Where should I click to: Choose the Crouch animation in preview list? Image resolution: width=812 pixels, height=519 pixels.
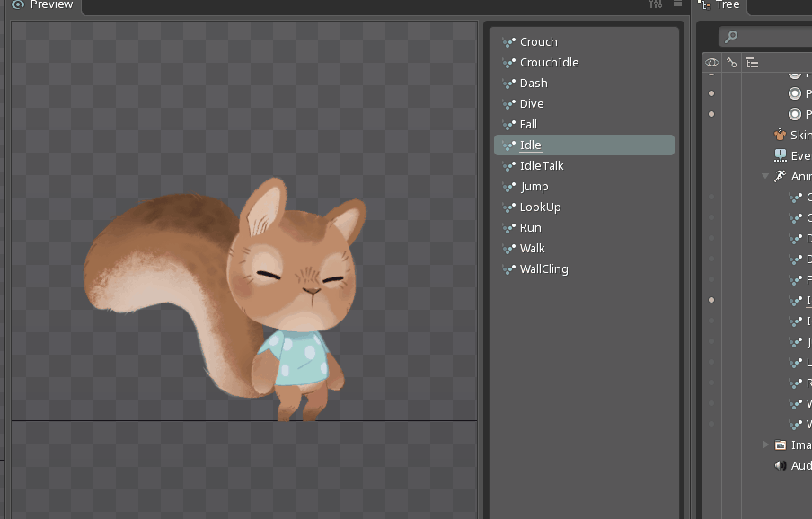pos(538,42)
